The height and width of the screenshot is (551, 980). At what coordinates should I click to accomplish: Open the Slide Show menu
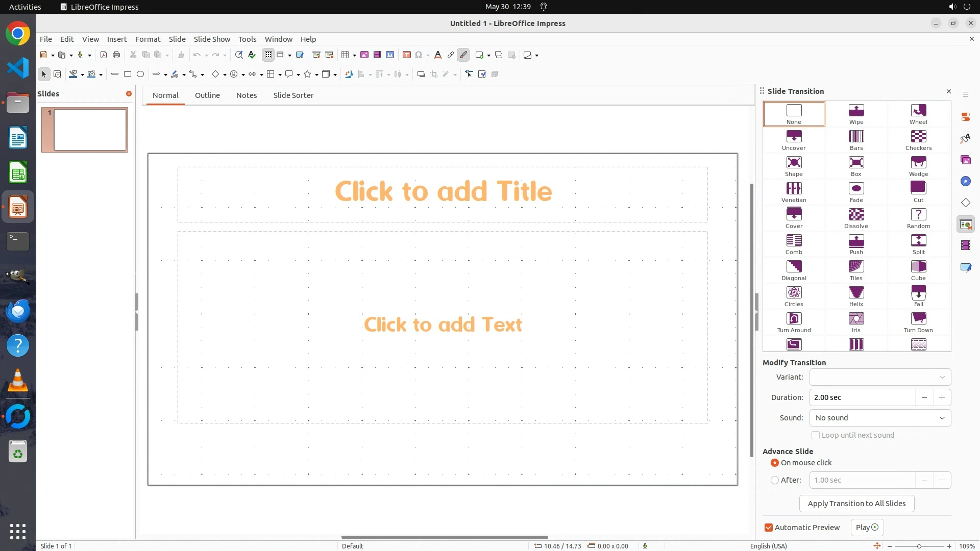212,39
